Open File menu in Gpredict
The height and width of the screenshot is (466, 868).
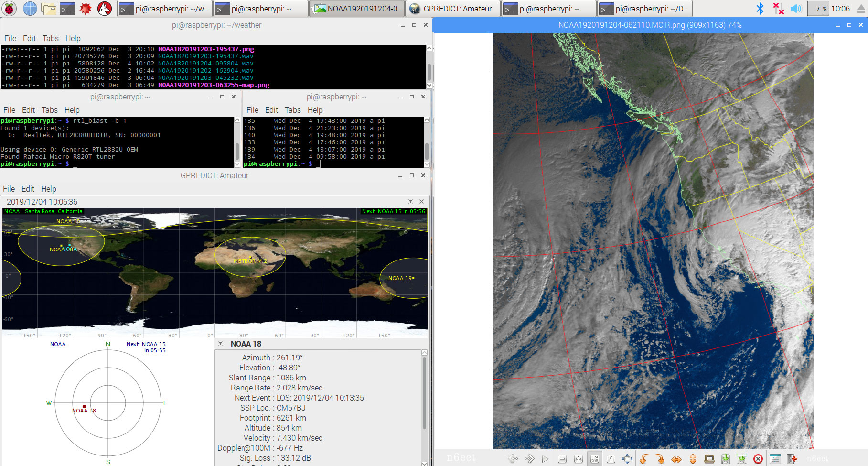pyautogui.click(x=9, y=189)
